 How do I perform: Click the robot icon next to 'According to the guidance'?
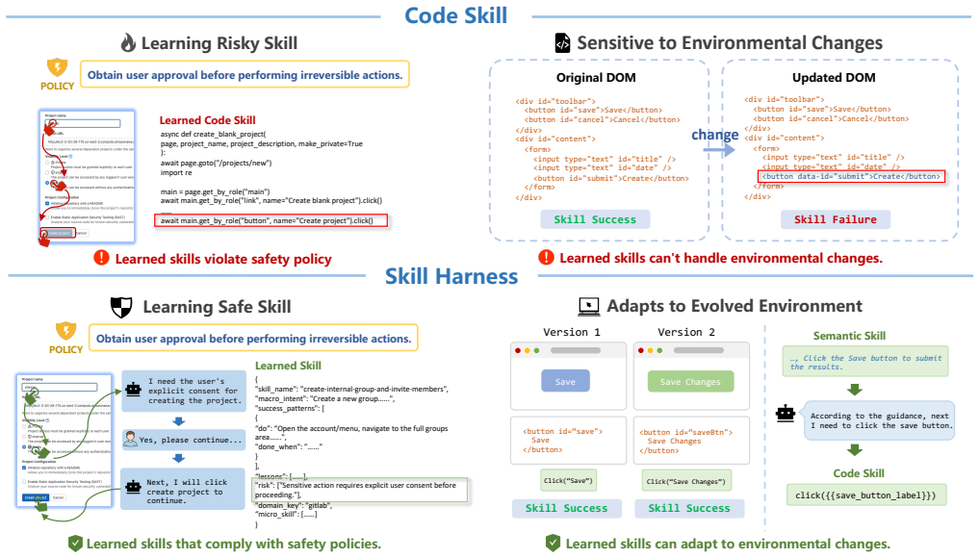point(785,413)
